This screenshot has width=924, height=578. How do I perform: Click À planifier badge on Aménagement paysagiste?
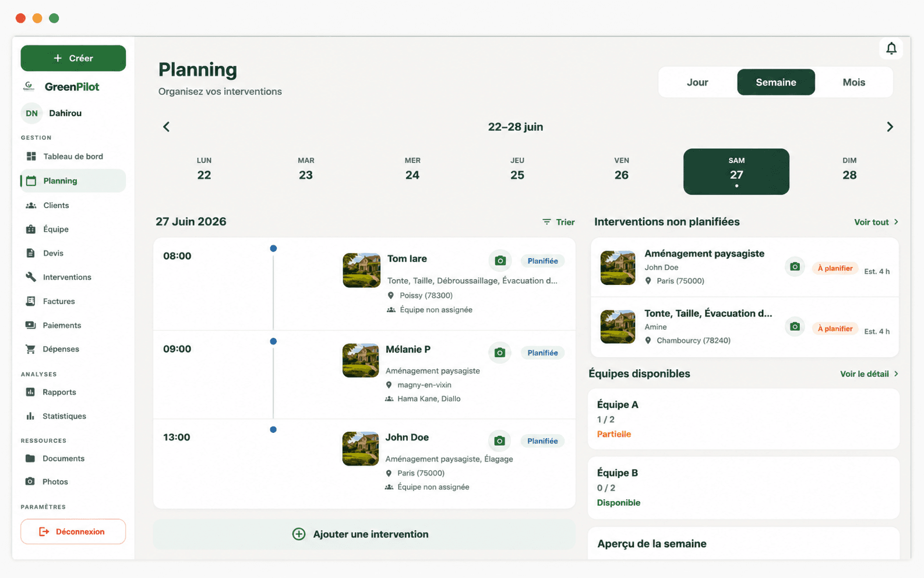[835, 268]
